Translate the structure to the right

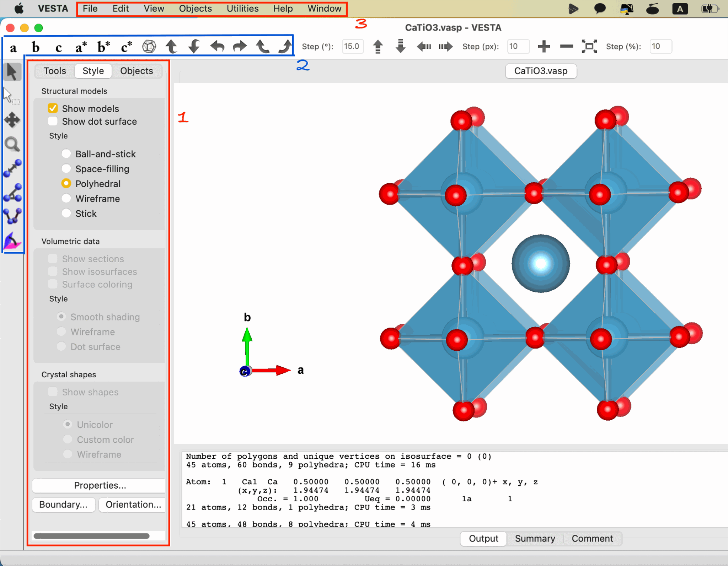tap(446, 47)
